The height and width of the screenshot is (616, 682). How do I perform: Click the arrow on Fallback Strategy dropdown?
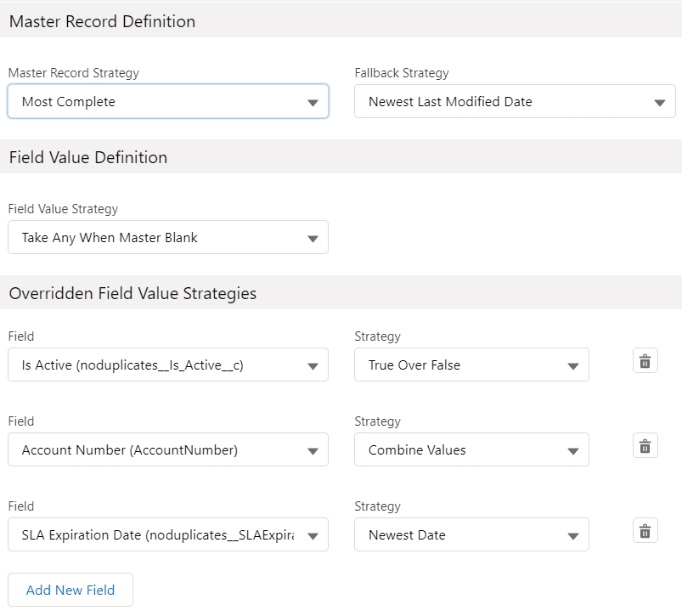point(659,102)
